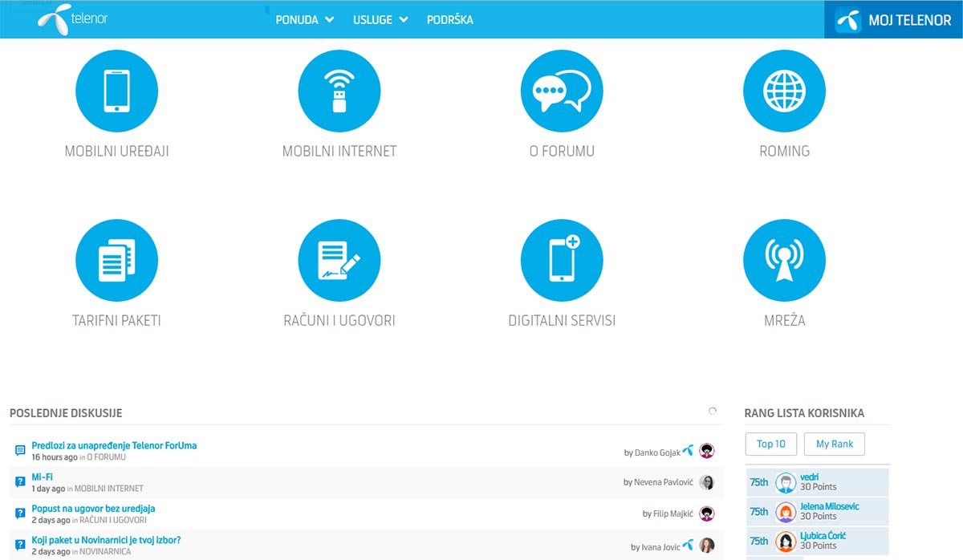Open the Mreža antenna tower icon
The height and width of the screenshot is (560, 963).
[x=784, y=261]
